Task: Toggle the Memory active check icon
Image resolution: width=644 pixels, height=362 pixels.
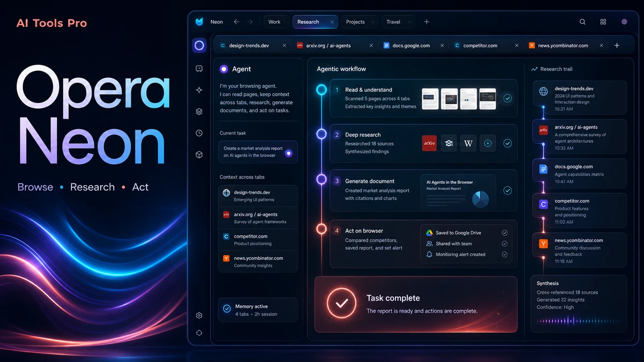Action: [226, 309]
